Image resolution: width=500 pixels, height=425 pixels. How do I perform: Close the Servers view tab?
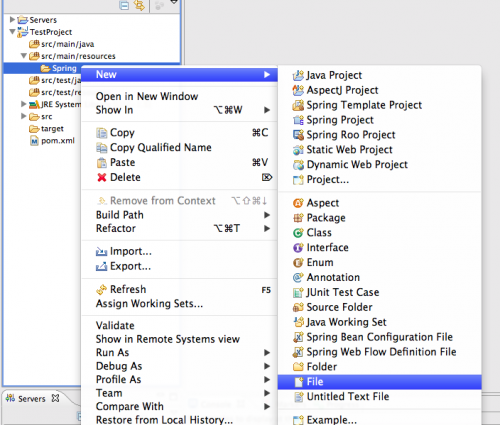coord(55,398)
